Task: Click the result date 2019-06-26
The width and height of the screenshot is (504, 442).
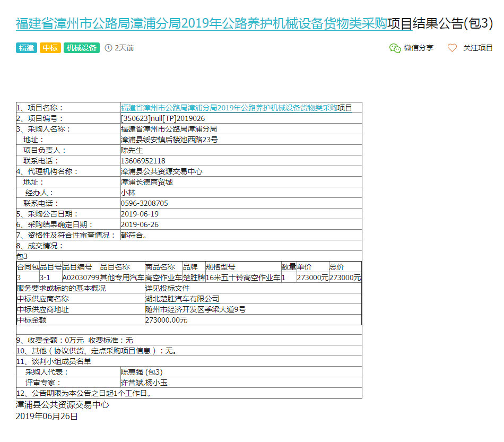Action: (x=140, y=224)
